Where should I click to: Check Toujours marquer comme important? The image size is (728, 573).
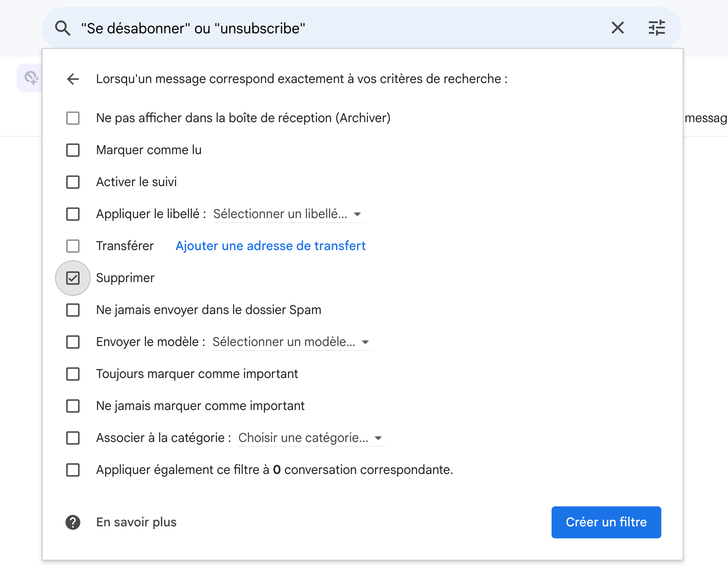73,374
